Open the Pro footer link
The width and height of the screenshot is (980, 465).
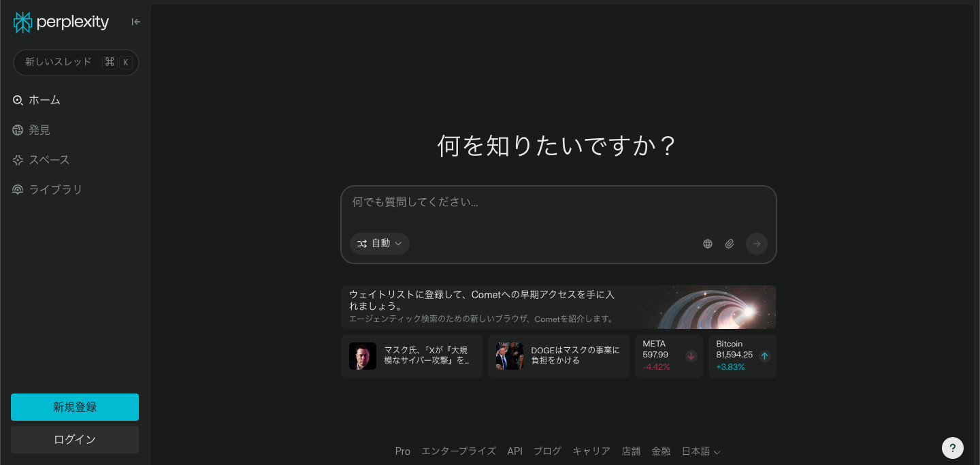point(403,451)
